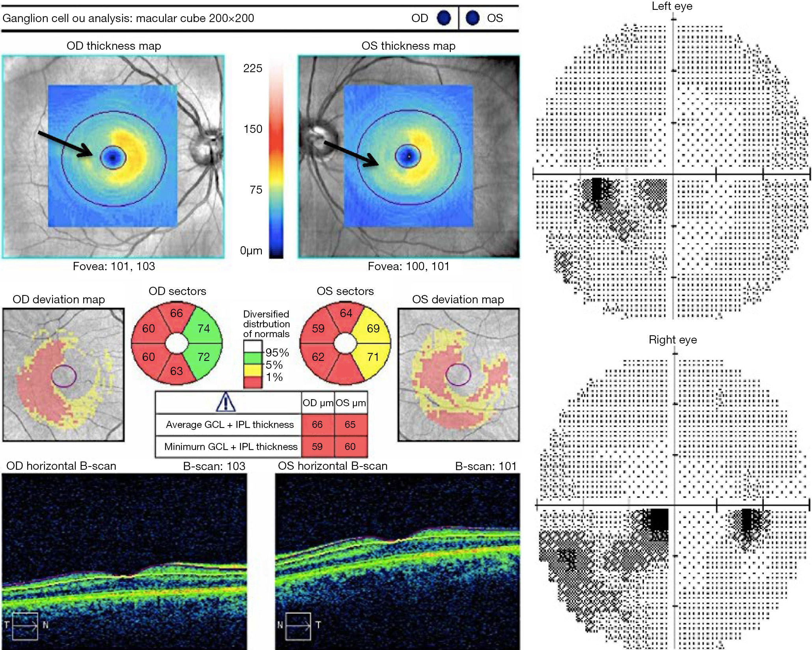Viewport: 812px width, 650px height.
Task: Click the red 1% legend swatch
Action: point(253,381)
